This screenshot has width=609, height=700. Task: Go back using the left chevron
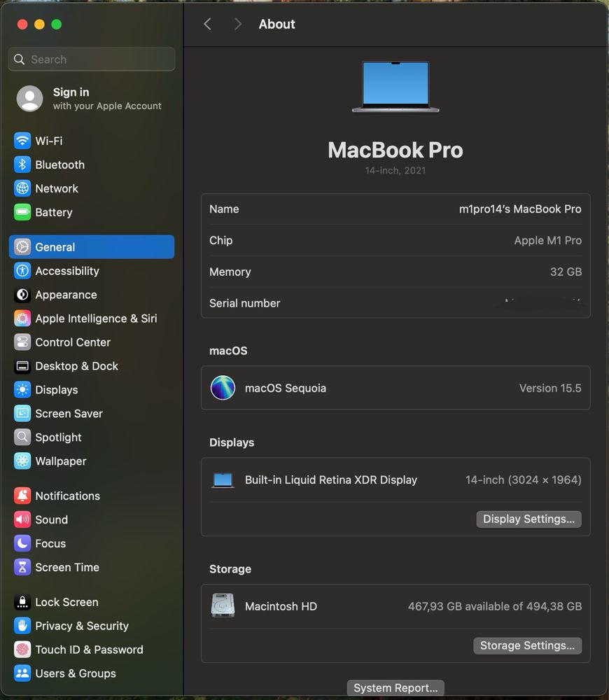208,24
